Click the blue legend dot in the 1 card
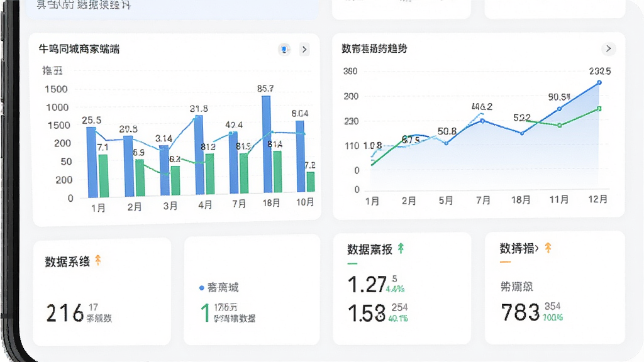 click(x=202, y=288)
